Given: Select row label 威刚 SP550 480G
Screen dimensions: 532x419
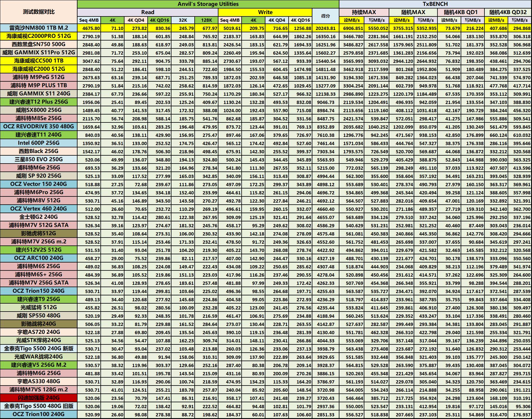Looking at the screenshot, I should 38,316.
